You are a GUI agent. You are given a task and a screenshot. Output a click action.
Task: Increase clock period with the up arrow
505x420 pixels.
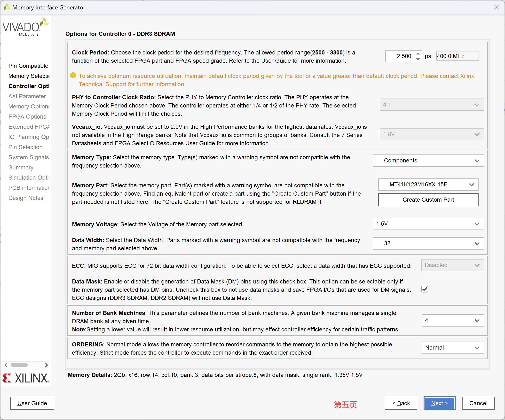tap(418, 54)
